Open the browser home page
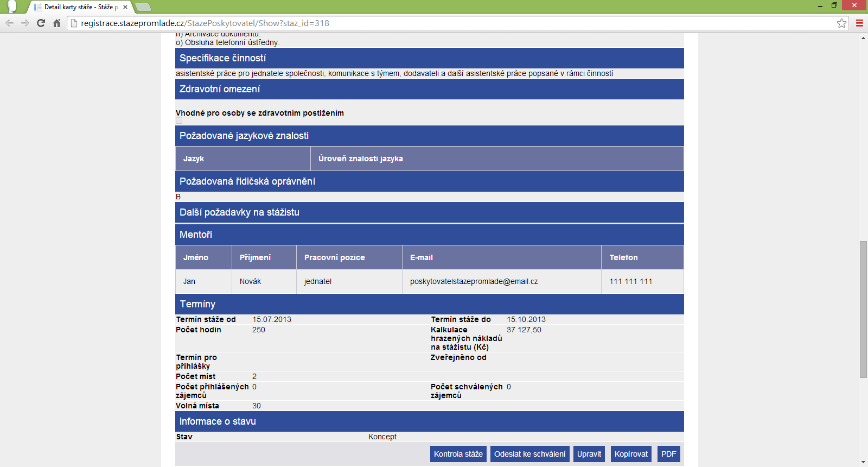Viewport: 868px width, 467px height. tap(56, 23)
